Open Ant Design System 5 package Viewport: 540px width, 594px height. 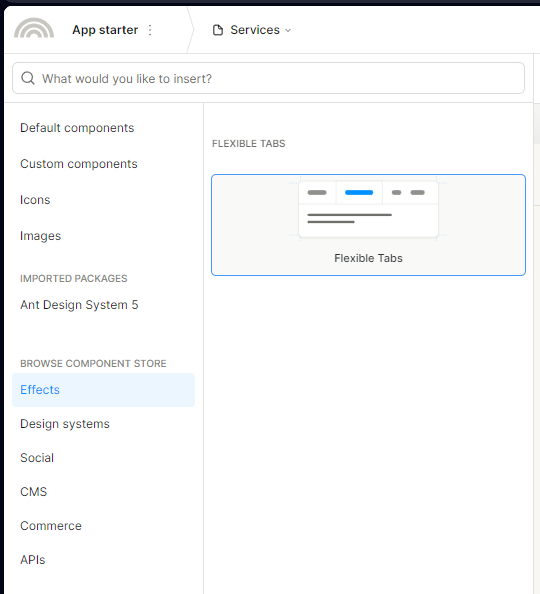click(79, 305)
